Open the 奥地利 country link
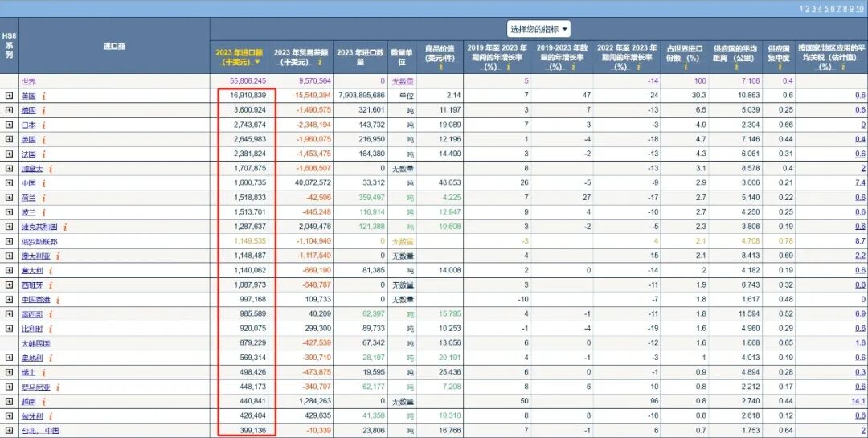The width and height of the screenshot is (868, 438). (32, 358)
